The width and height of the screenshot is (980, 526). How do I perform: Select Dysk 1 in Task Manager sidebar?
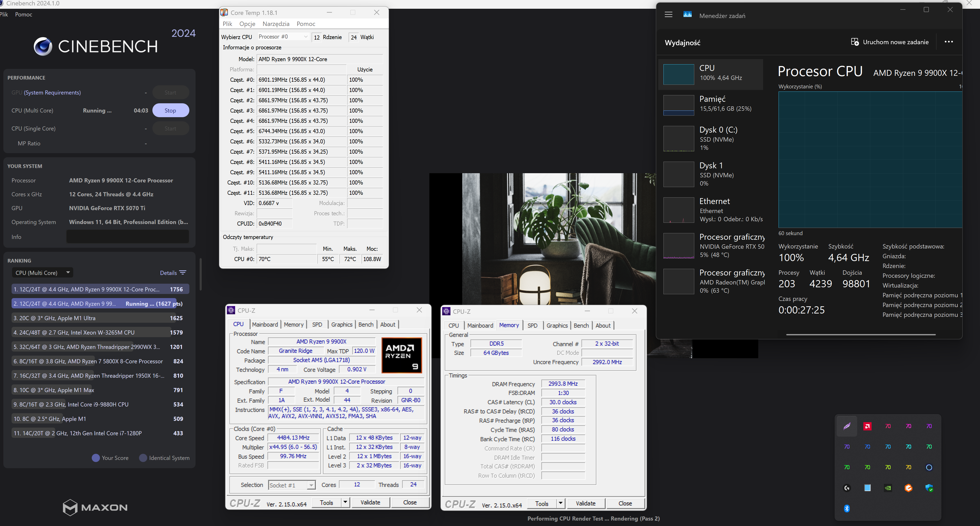711,174
